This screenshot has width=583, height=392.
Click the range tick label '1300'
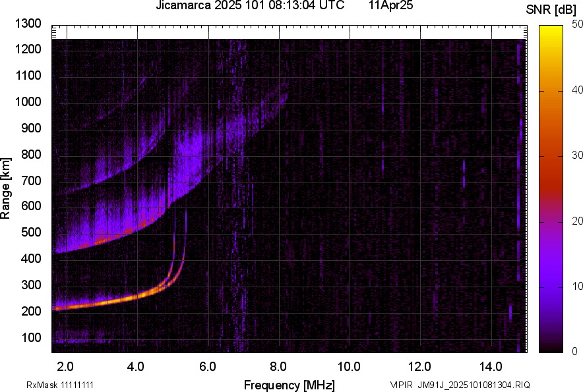click(x=28, y=24)
